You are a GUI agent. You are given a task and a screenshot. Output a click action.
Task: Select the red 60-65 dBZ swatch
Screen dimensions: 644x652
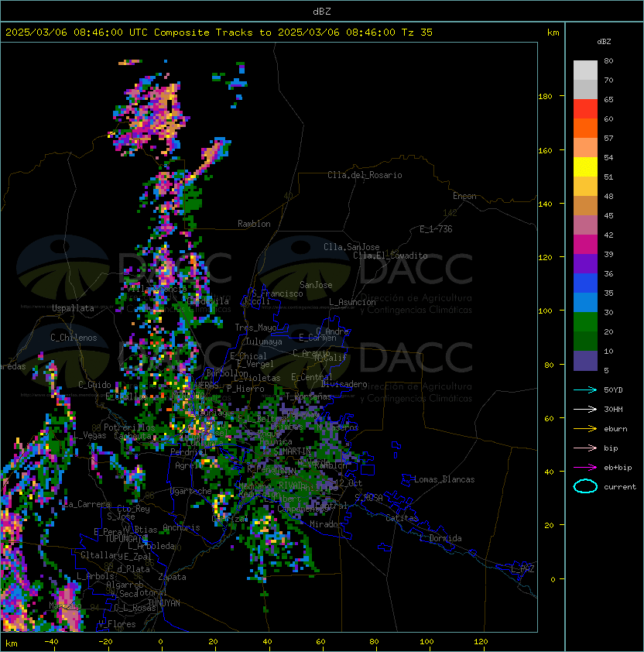click(585, 108)
